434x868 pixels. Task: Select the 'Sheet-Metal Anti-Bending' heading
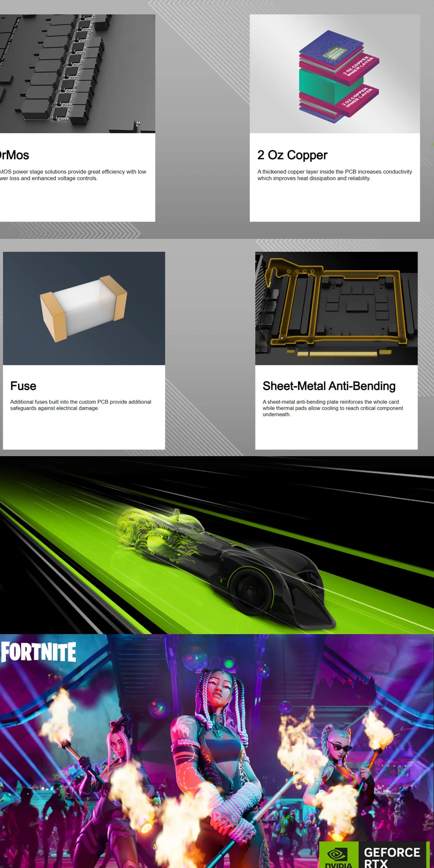click(329, 386)
